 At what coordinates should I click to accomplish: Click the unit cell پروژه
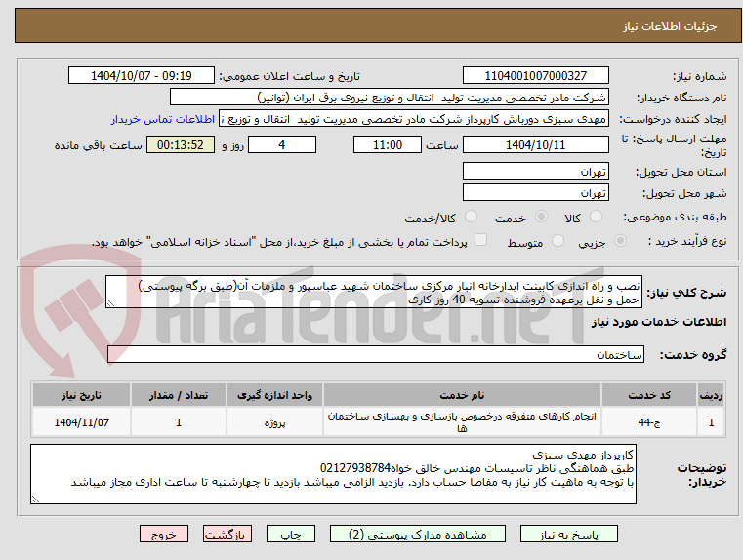(x=274, y=421)
